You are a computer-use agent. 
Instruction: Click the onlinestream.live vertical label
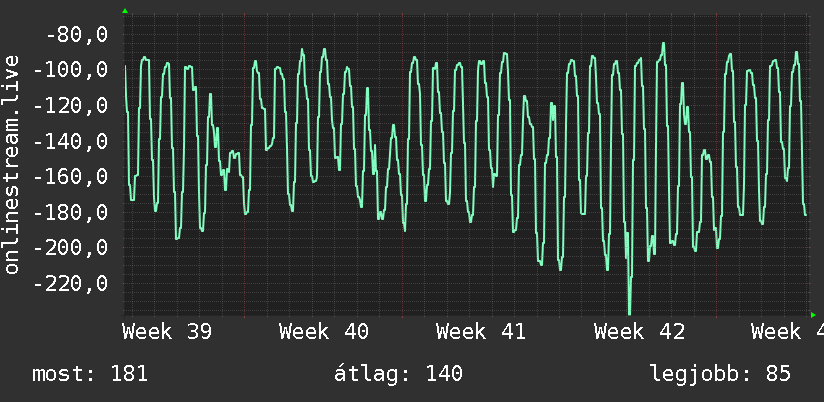point(12,164)
